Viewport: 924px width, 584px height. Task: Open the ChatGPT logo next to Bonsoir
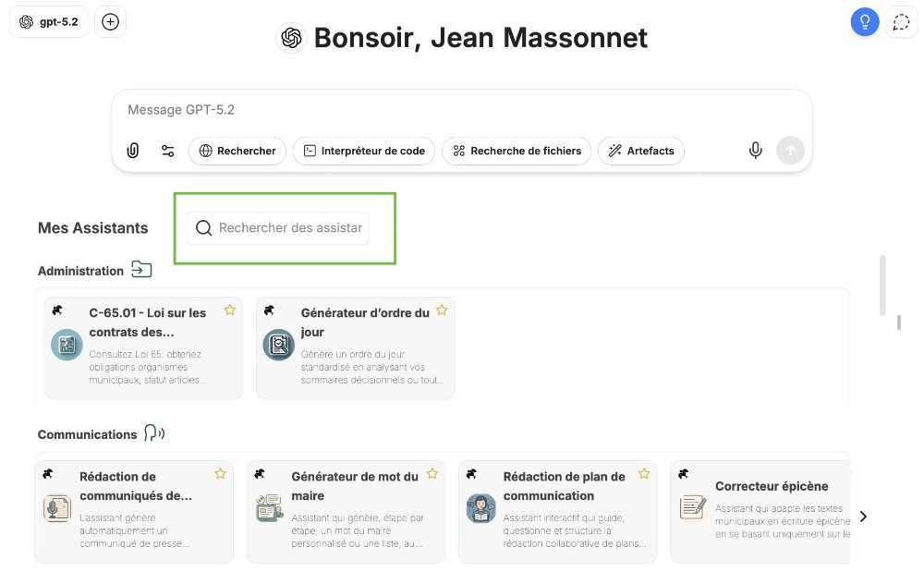pyautogui.click(x=290, y=38)
